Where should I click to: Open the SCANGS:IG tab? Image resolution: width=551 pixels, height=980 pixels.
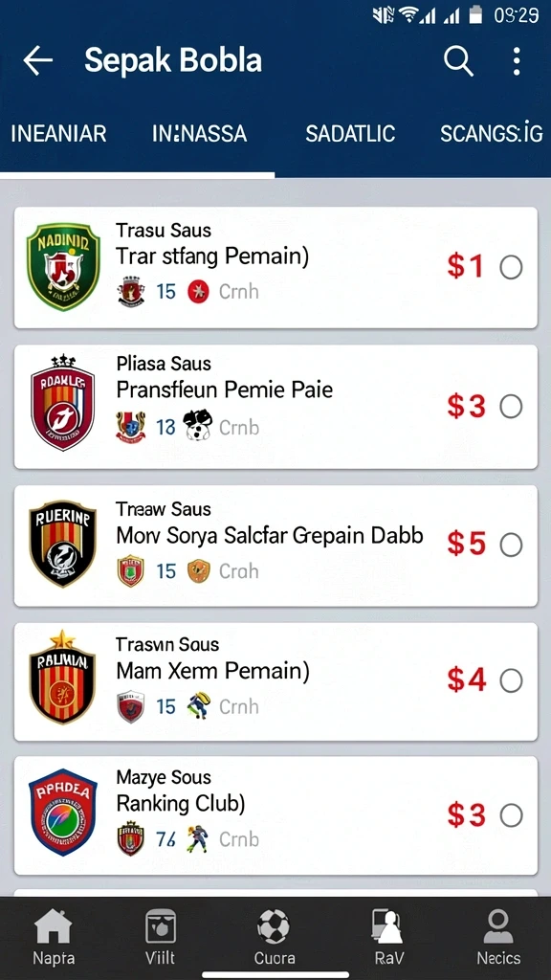click(492, 133)
